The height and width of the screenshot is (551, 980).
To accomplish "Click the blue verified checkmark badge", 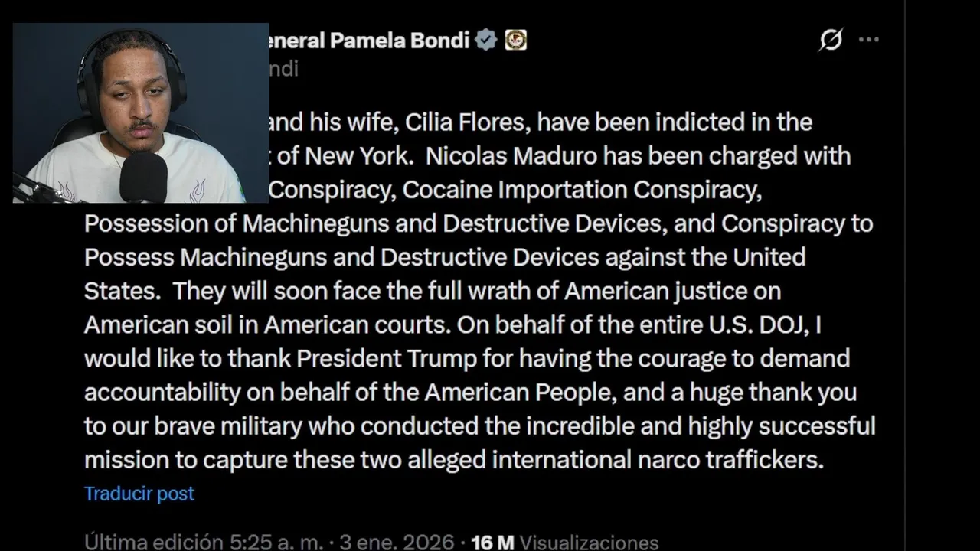I will click(x=486, y=40).
